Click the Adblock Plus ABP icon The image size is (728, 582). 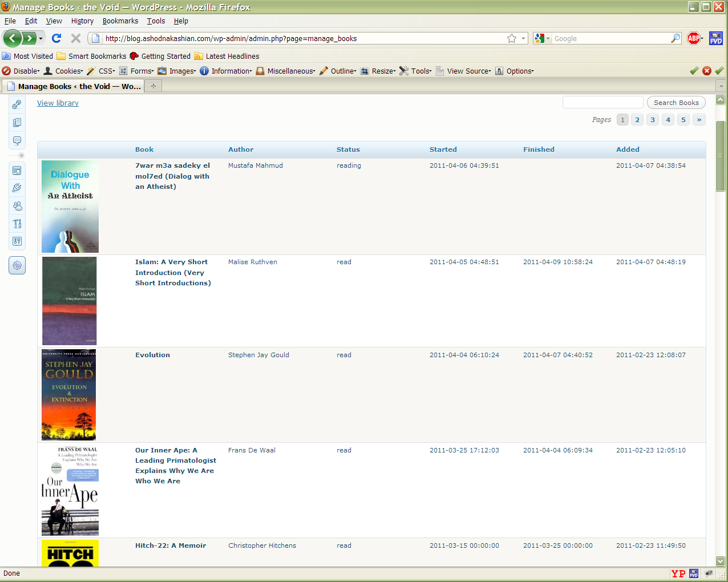pos(694,38)
